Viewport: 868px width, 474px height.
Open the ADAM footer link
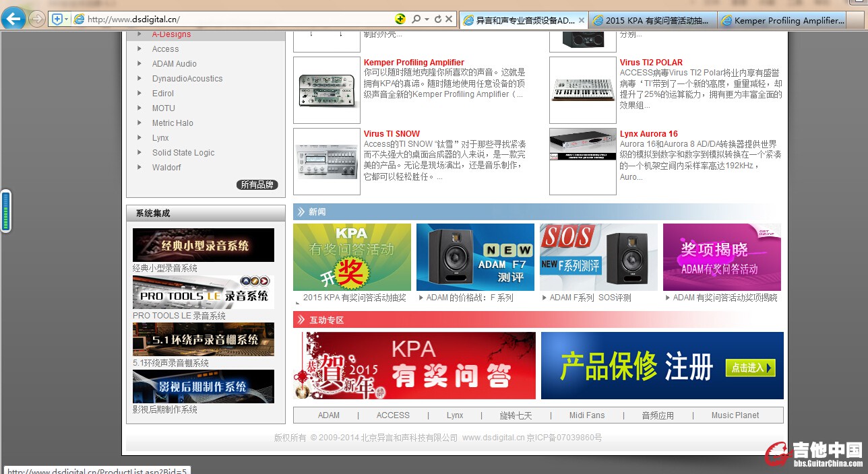329,415
